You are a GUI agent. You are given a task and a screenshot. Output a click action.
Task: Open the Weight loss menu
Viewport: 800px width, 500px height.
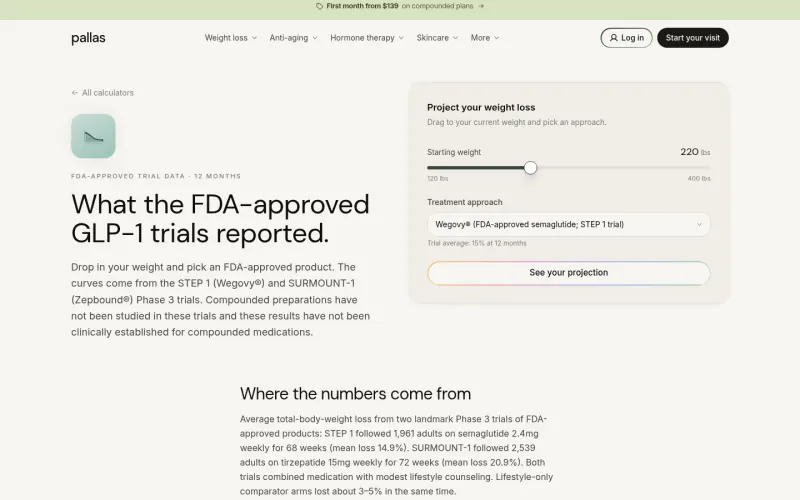[231, 38]
